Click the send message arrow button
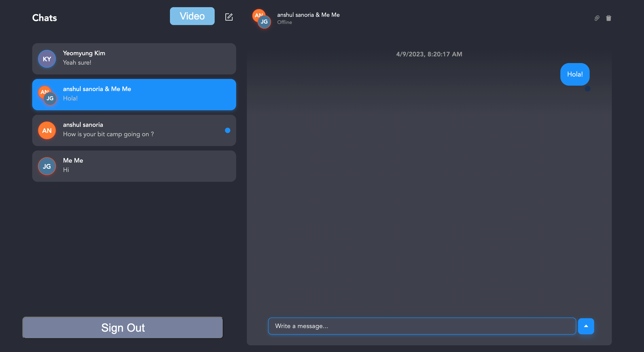Viewport: 644px width, 352px height. 586,326
